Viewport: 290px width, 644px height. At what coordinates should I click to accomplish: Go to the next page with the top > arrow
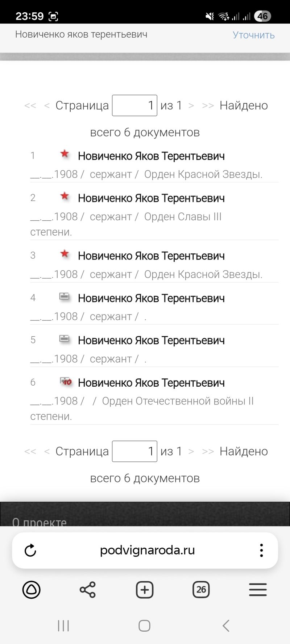coord(191,105)
